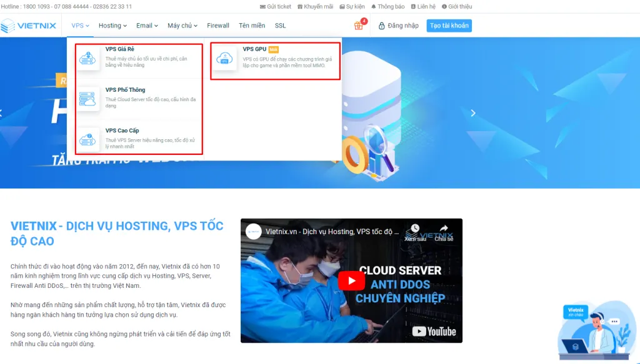Click the Liên hệ contact icon
This screenshot has height=364, width=640.
coord(413,6)
